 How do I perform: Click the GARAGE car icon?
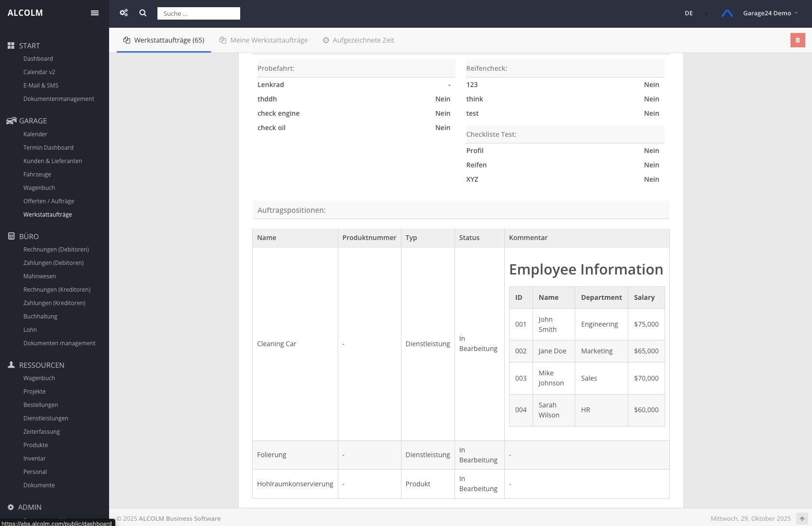[x=11, y=121]
